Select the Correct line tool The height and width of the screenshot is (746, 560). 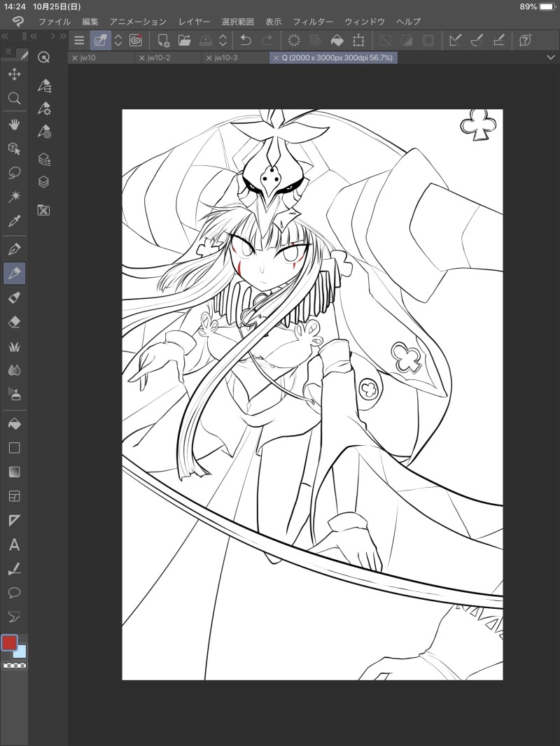click(14, 568)
